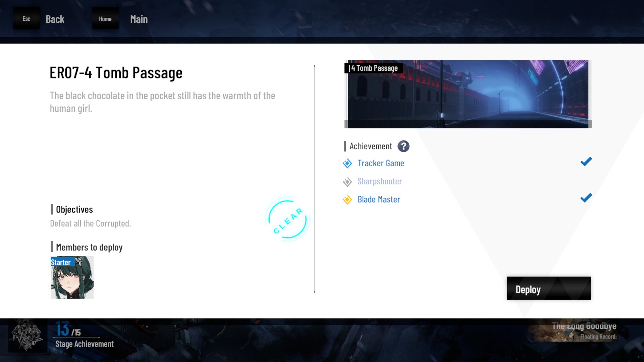This screenshot has height=362, width=644.
Task: Open the ER07 event emblem icon
Action: [26, 335]
